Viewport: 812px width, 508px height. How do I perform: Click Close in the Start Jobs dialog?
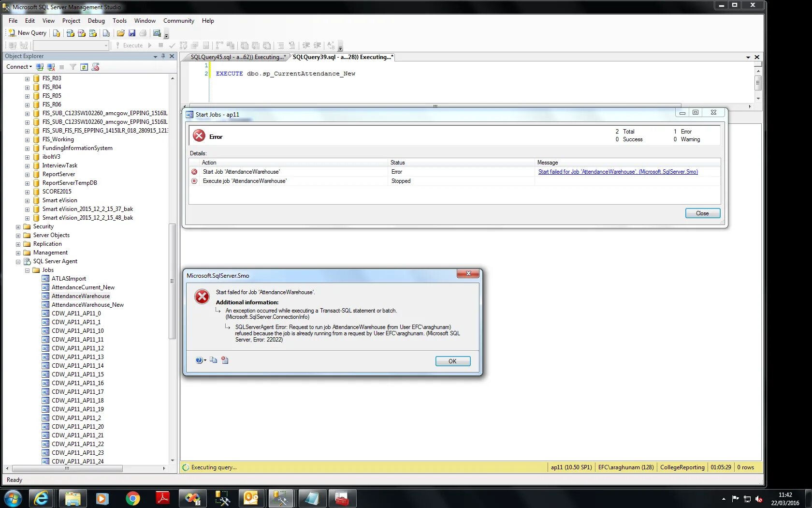[702, 213]
